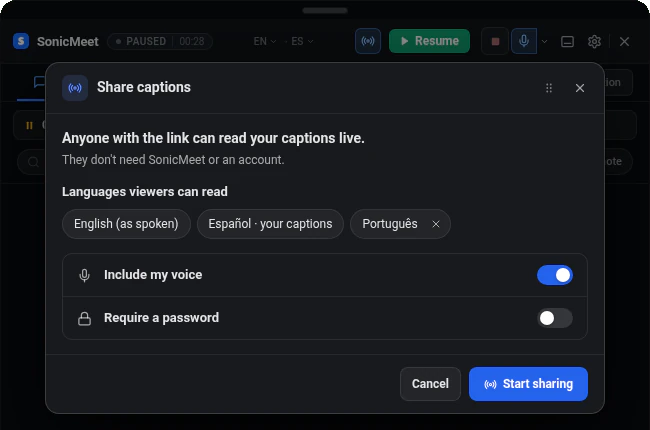The image size is (650, 430).
Task: Open the ES target language dropdown
Action: pyautogui.click(x=302, y=41)
